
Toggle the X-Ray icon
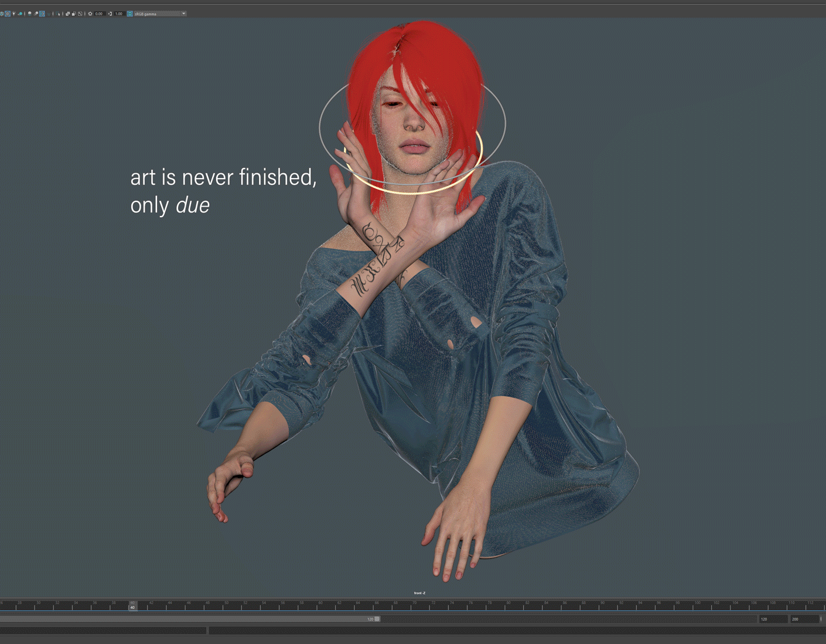67,13
